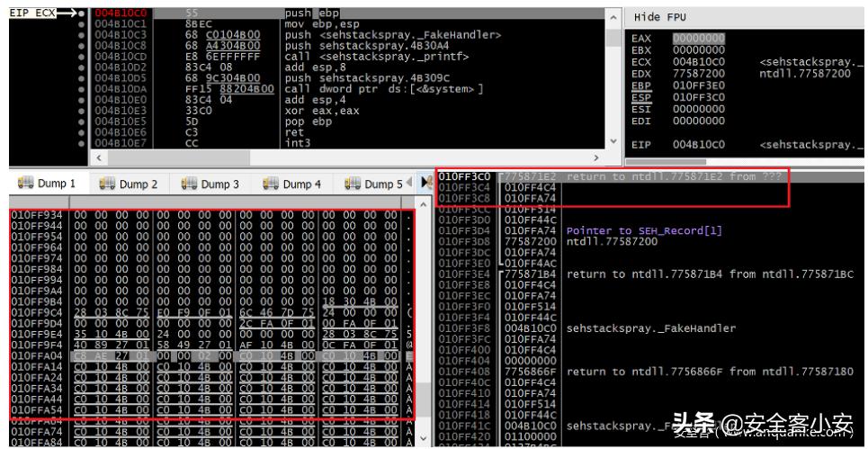Viewport: 868px width, 449px height.
Task: Select the Dump 5 tab
Action: click(x=373, y=184)
